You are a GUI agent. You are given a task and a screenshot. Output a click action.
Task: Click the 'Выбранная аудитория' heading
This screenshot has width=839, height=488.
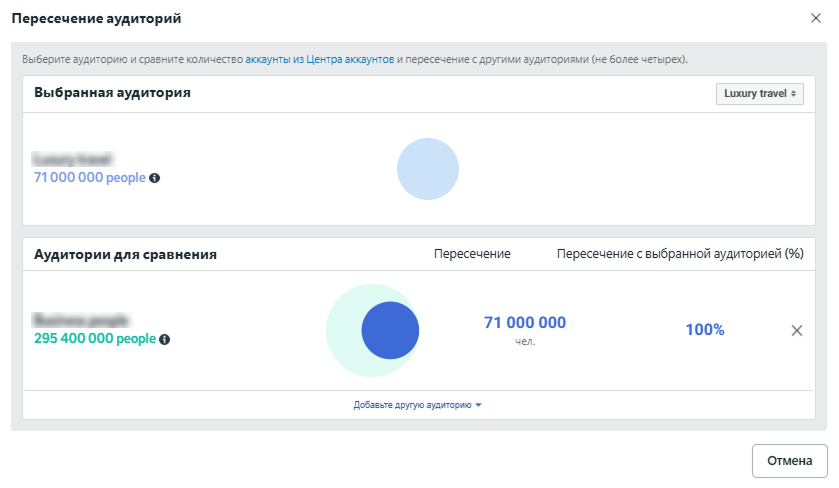[x=112, y=93]
